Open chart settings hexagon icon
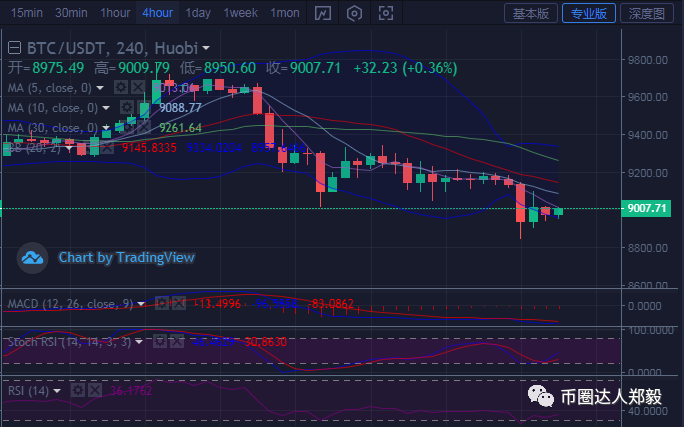Viewport: 684px width, 427px height. point(354,13)
